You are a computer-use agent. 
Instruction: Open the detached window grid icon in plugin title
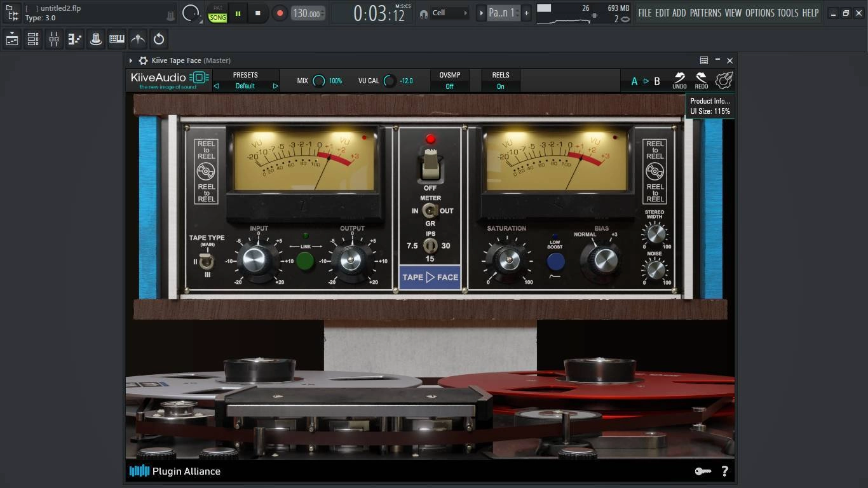(x=704, y=60)
